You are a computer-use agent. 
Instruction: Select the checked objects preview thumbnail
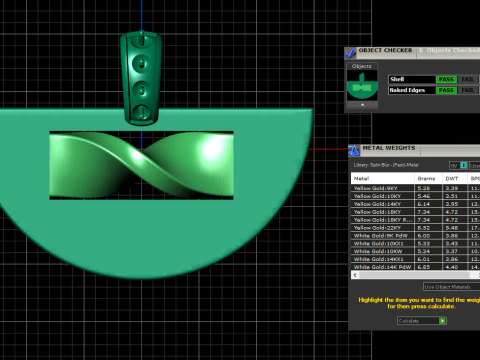point(362,85)
